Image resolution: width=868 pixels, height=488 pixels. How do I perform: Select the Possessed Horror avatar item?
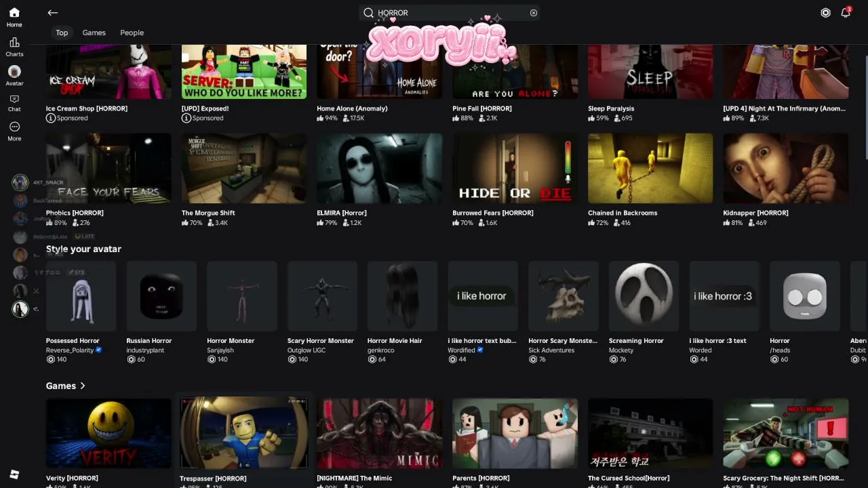(81, 296)
